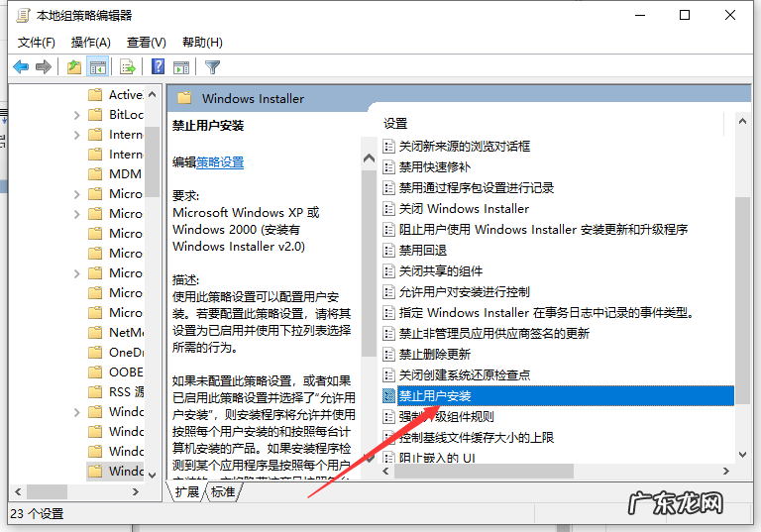Click the Windows Installer header folder icon
This screenshot has width=761, height=532.
tap(184, 98)
